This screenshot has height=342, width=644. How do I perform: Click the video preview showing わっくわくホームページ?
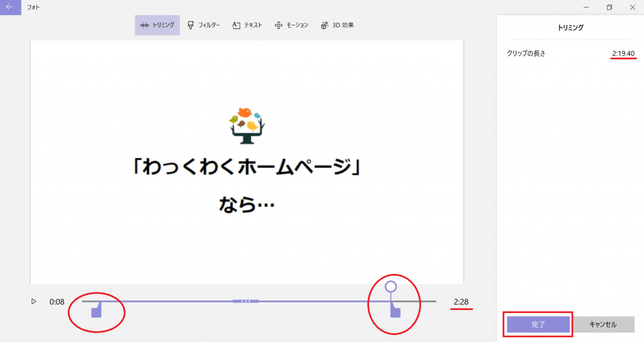[x=247, y=162]
